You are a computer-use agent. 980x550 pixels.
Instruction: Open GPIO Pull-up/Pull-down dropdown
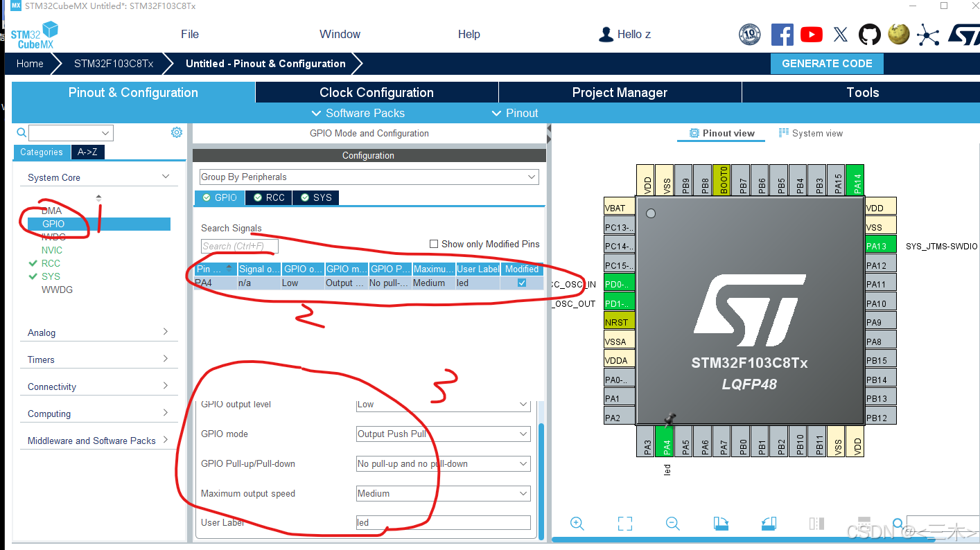pyautogui.click(x=444, y=464)
